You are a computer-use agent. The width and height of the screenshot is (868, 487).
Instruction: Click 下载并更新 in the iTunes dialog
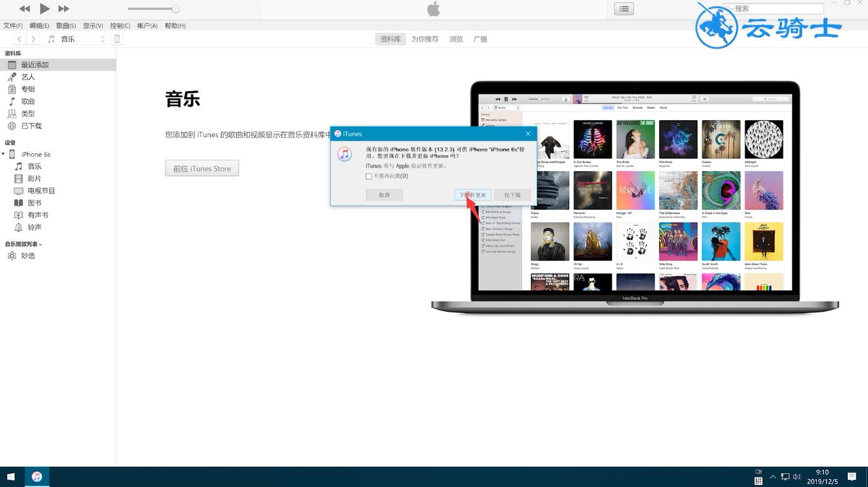tap(473, 195)
